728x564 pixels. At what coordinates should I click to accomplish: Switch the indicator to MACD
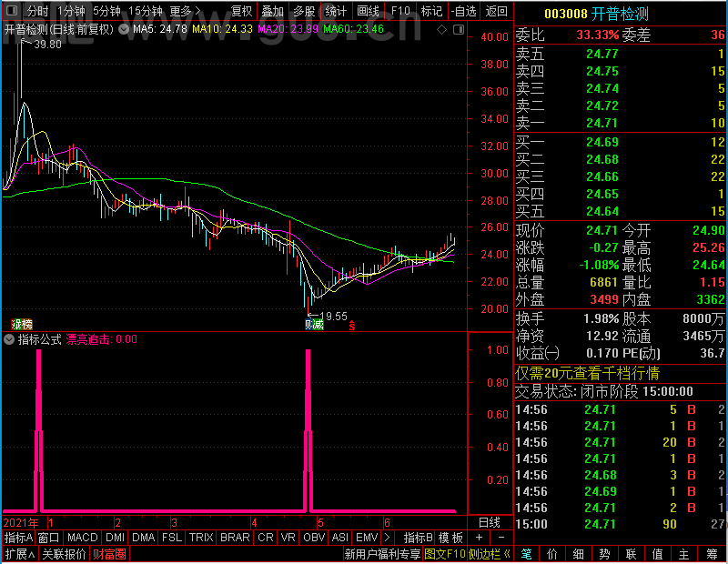[82, 538]
